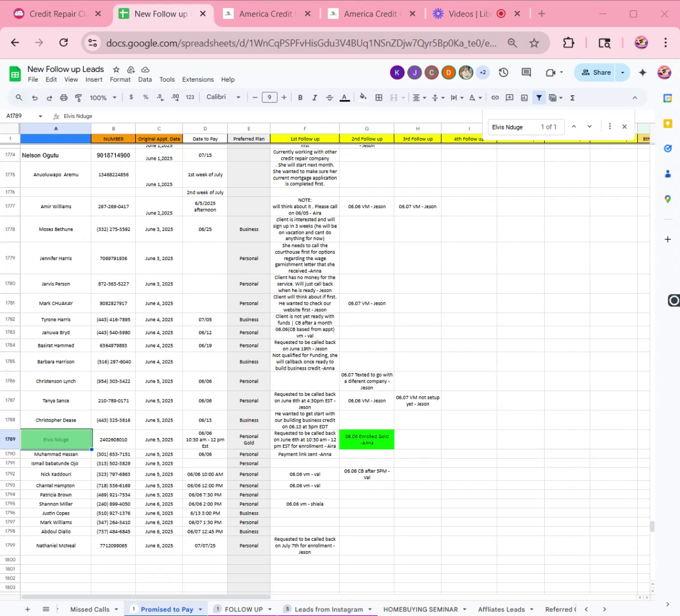Toggle italic formatting

click(314, 98)
